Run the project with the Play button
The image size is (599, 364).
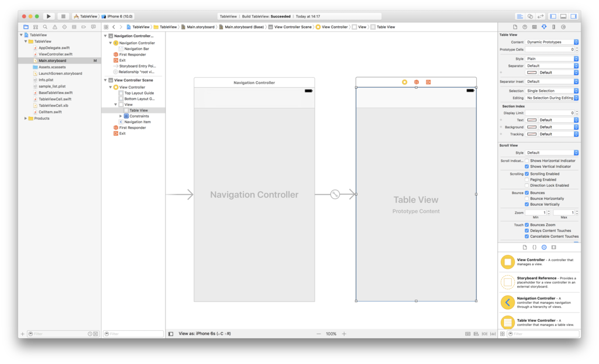[49, 16]
